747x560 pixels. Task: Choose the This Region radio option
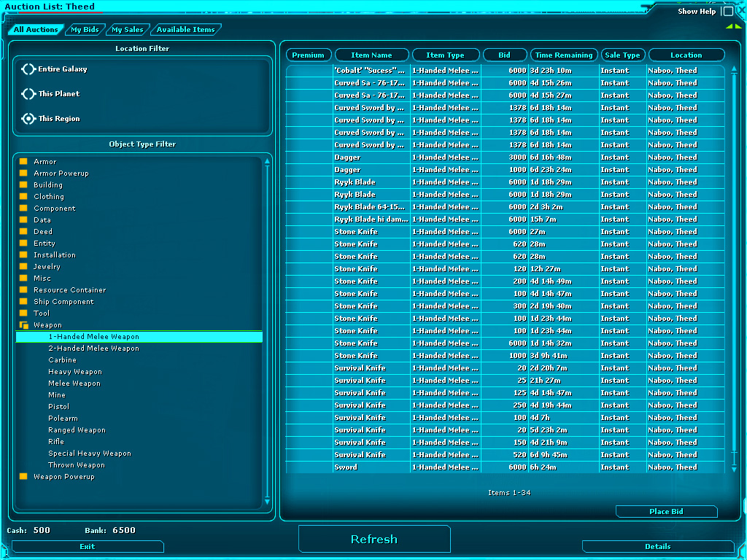coord(28,119)
